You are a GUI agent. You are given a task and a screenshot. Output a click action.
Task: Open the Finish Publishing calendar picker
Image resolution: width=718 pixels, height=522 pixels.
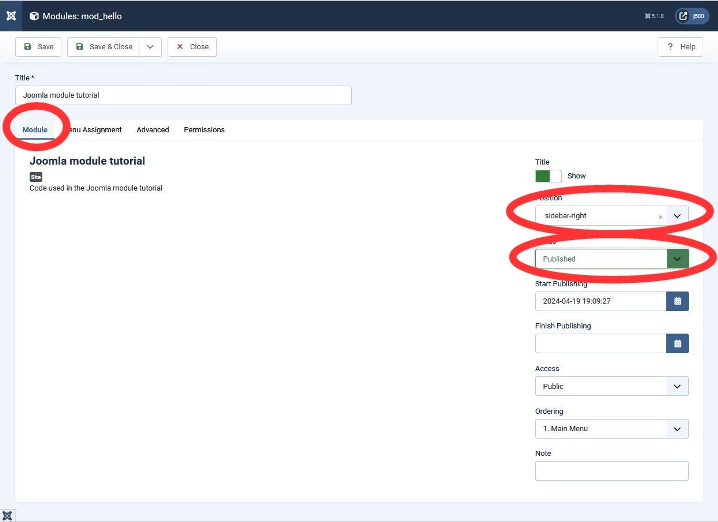pyautogui.click(x=677, y=343)
